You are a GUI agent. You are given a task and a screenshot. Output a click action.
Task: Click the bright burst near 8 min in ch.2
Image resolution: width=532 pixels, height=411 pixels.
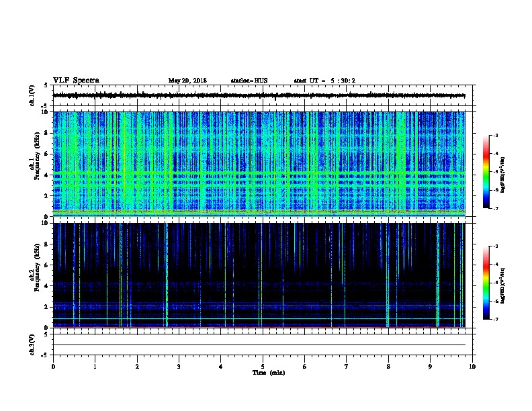tap(388, 275)
